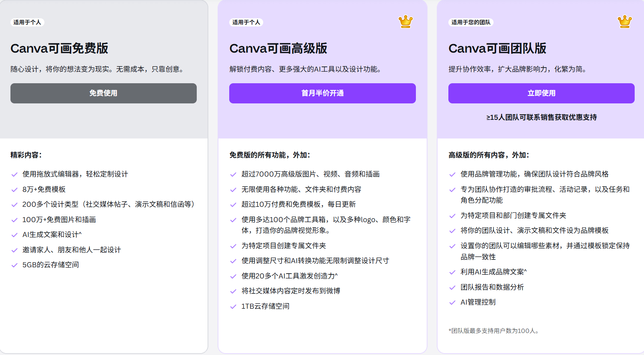Click the checkmark beside 5GB的云存储空间
Viewport: 644px width, 355px height.
pyautogui.click(x=15, y=265)
